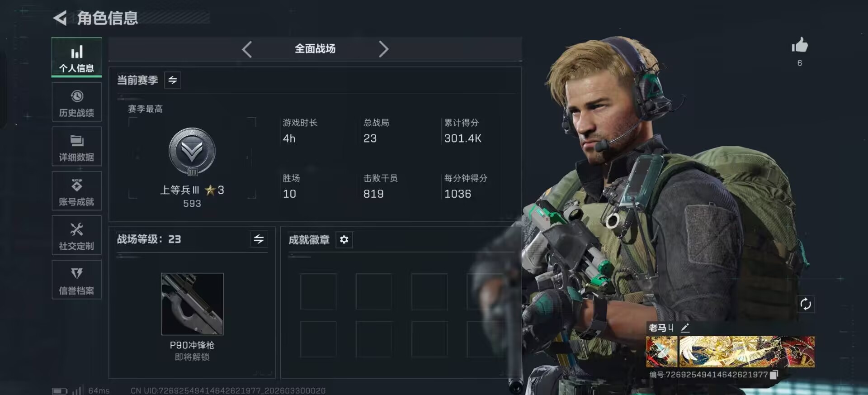The image size is (868, 395).
Task: Select the 全面战场 mode title
Action: click(x=315, y=48)
